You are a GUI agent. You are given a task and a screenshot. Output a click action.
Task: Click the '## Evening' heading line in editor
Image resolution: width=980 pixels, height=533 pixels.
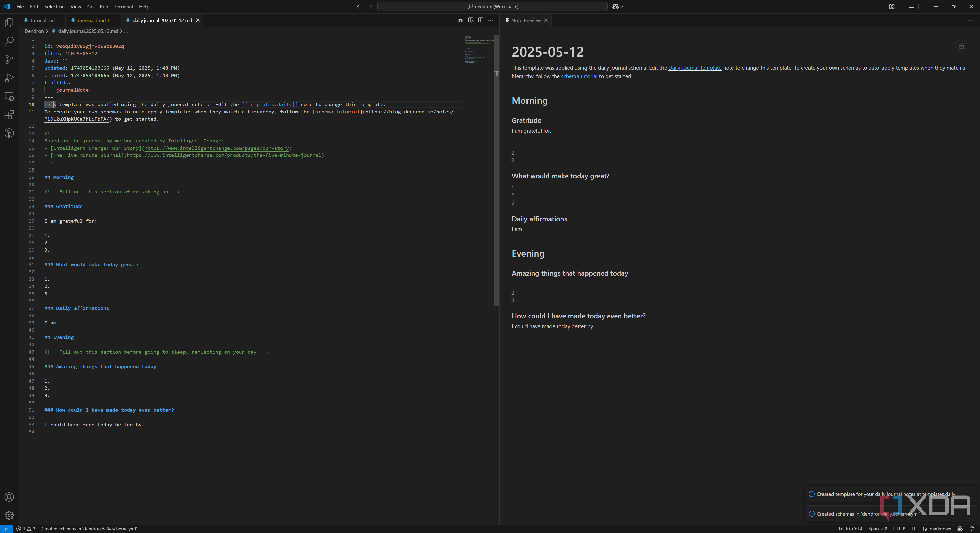click(x=59, y=337)
